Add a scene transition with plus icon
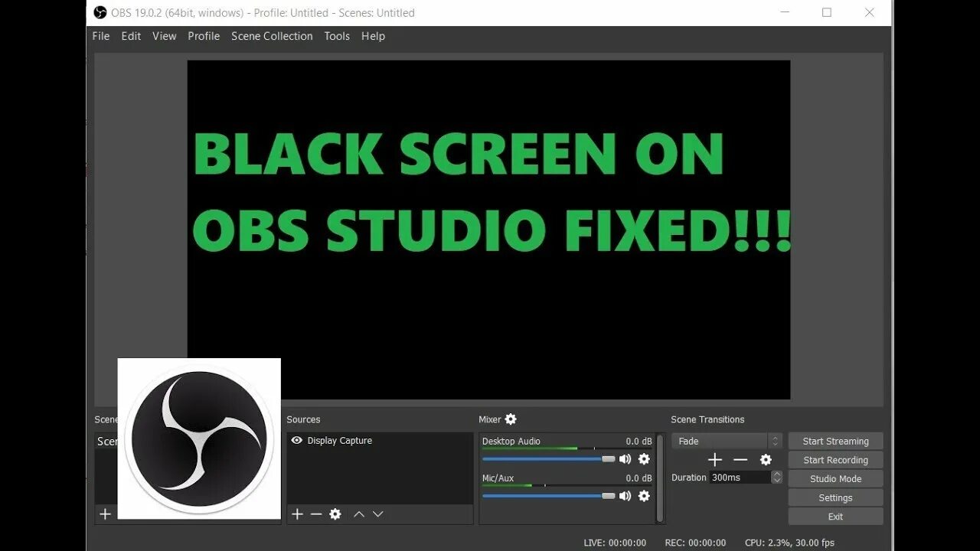 [x=715, y=460]
